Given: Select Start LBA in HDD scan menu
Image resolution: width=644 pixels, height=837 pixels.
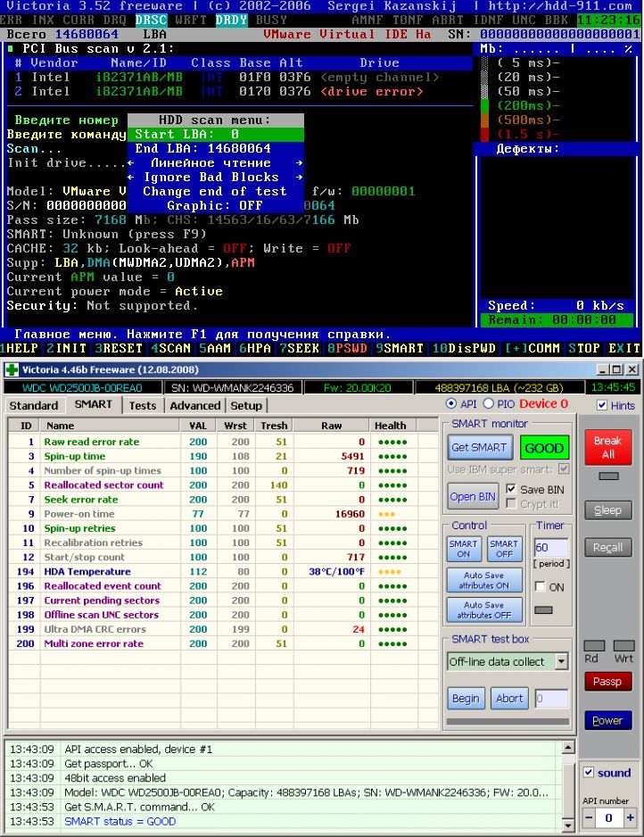Looking at the screenshot, I should (216, 134).
